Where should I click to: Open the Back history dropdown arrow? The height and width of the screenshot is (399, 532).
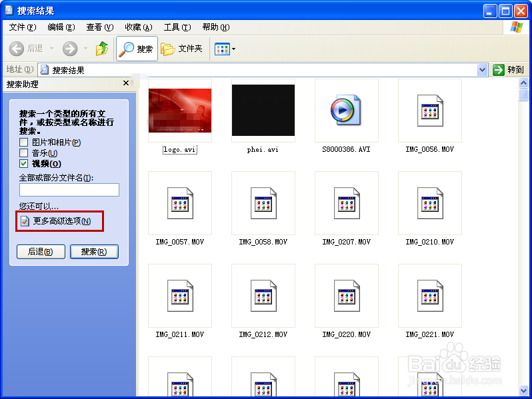[x=51, y=49]
